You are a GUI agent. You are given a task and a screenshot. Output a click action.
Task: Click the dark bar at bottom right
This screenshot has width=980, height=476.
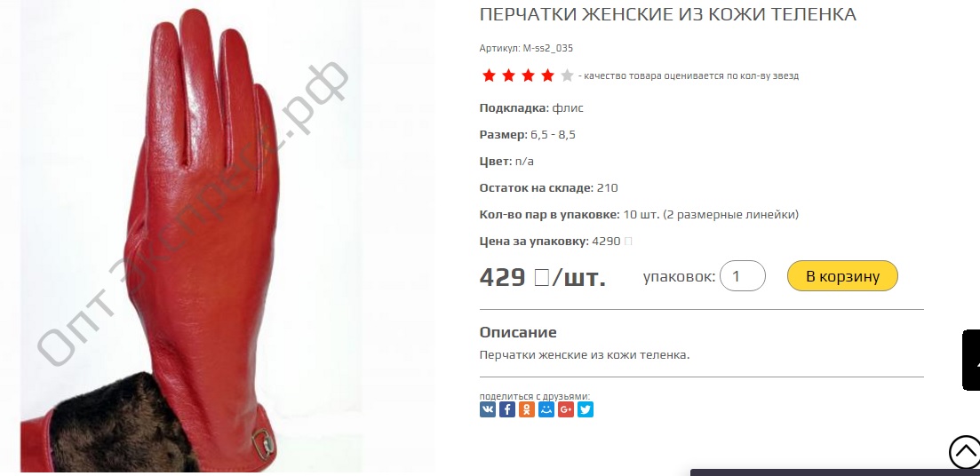click(835, 472)
